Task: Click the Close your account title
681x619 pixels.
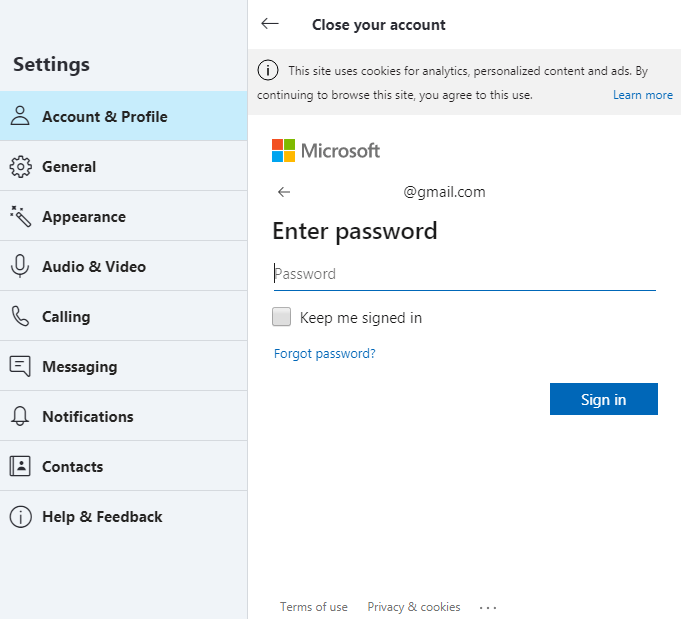Action: pos(379,25)
